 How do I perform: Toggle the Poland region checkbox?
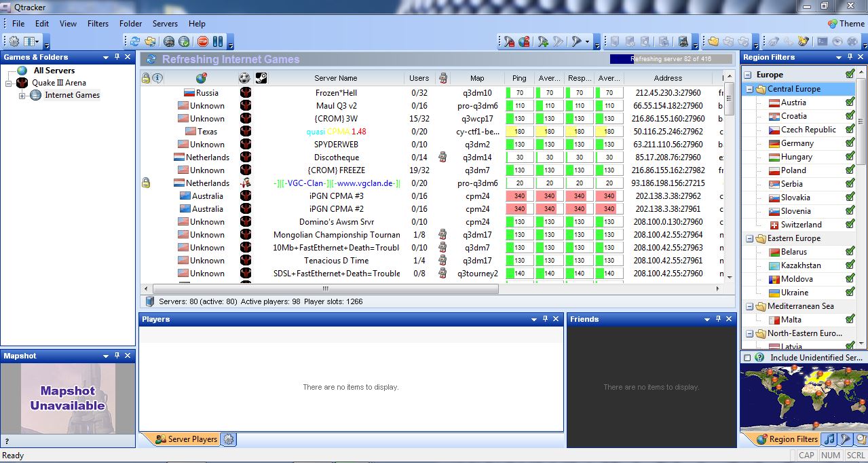click(x=850, y=170)
